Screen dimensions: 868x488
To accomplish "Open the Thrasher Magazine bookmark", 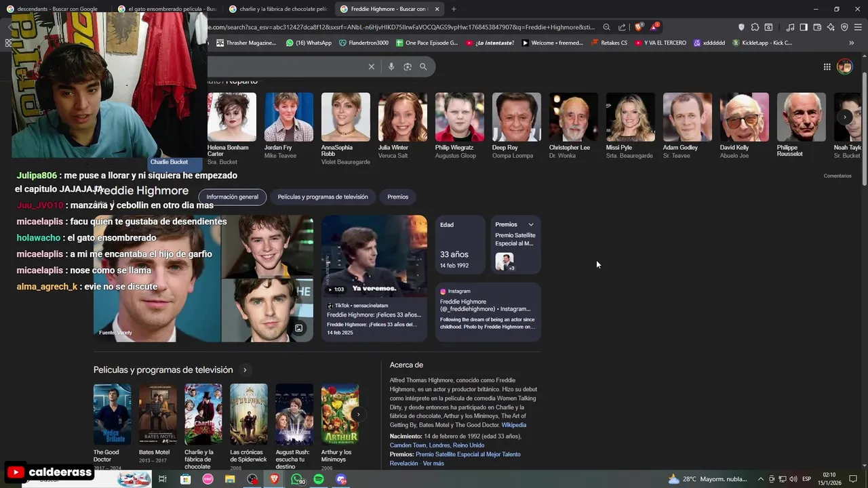I will (x=246, y=43).
